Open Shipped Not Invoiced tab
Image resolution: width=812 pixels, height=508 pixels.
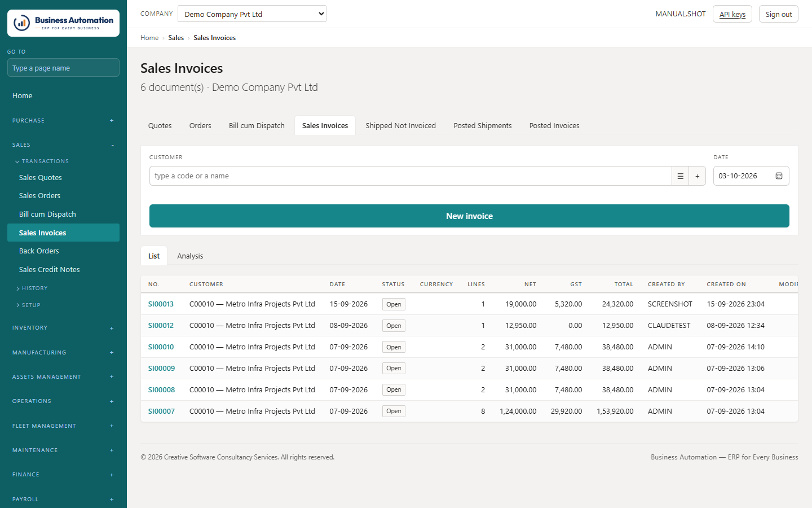(400, 125)
